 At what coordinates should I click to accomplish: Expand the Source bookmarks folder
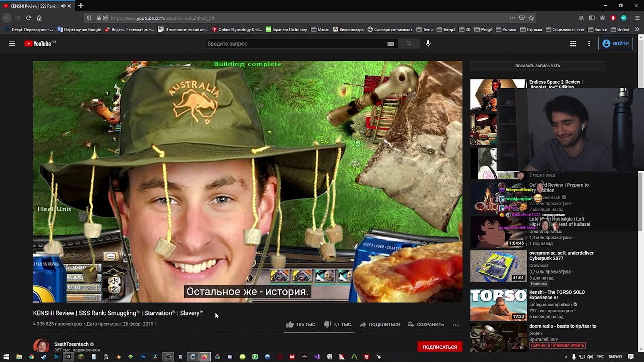pos(597,29)
